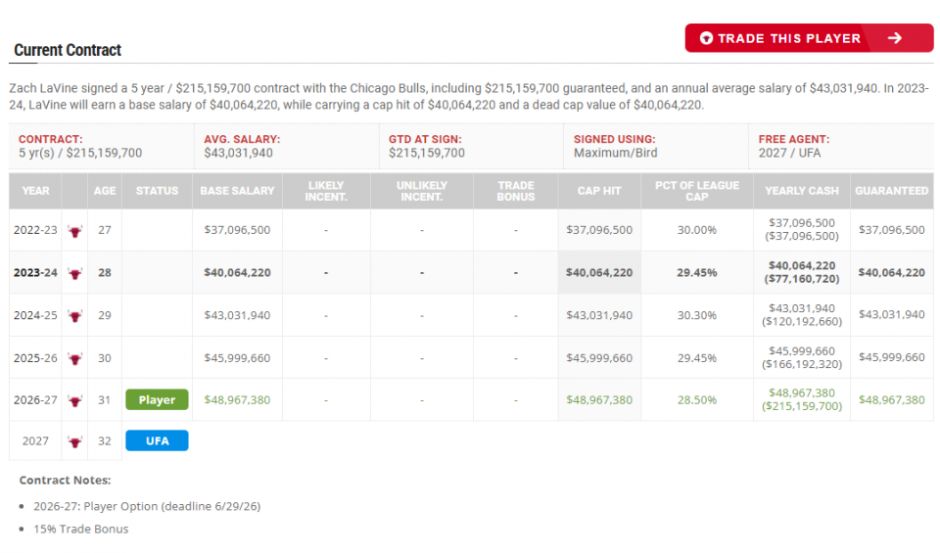Click age 32 in the 2027 row

click(104, 441)
